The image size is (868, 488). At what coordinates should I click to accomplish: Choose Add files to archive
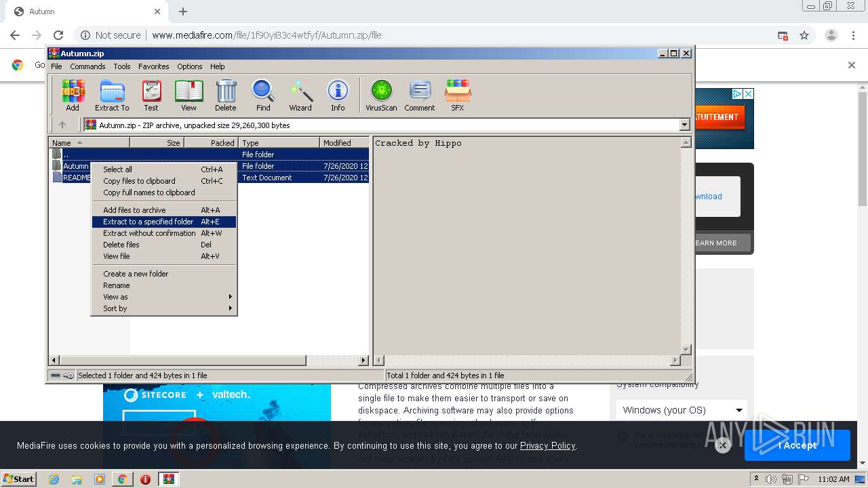164,210
